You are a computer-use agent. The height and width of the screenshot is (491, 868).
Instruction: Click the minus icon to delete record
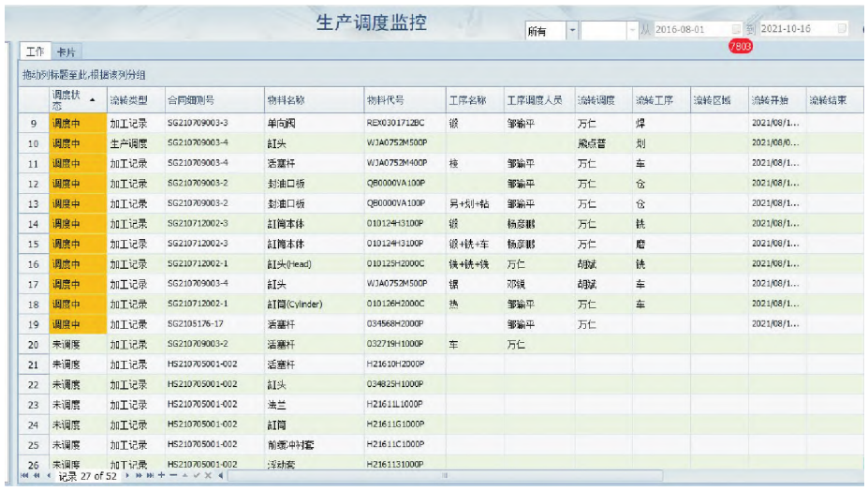[172, 476]
